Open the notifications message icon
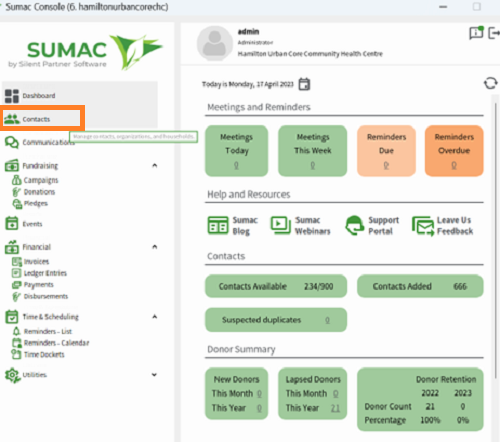500x442 pixels. pos(476,33)
